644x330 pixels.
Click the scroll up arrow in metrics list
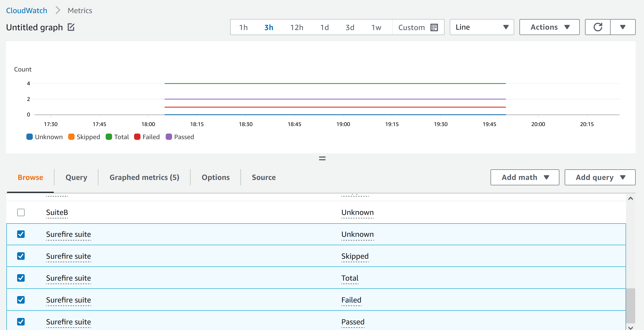pos(630,199)
